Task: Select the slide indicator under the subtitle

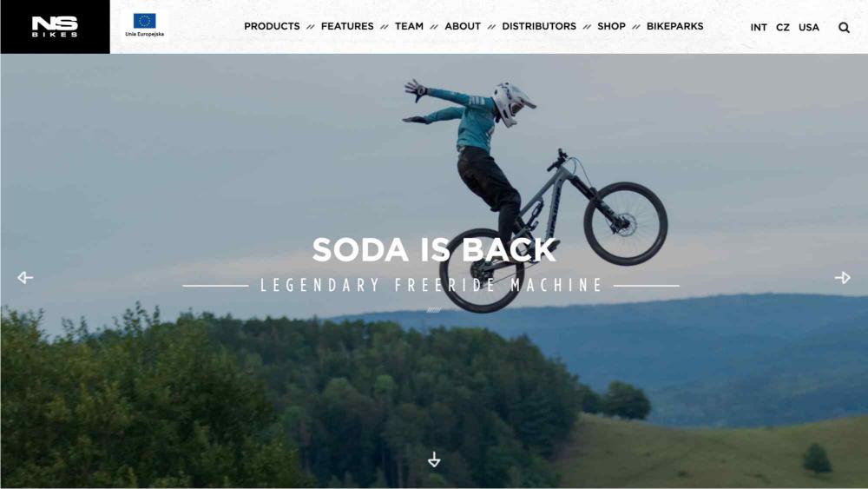Action: (x=434, y=310)
